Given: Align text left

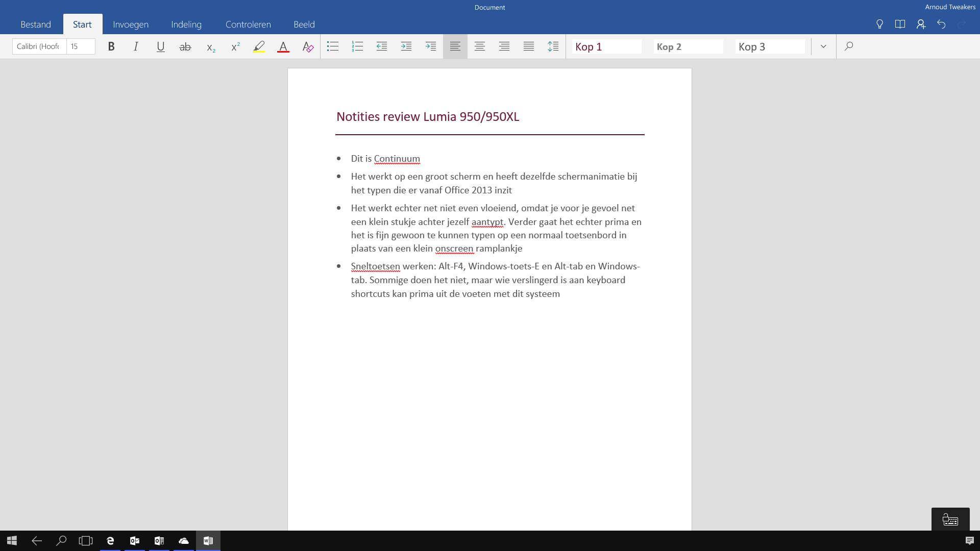Looking at the screenshot, I should pos(455,46).
